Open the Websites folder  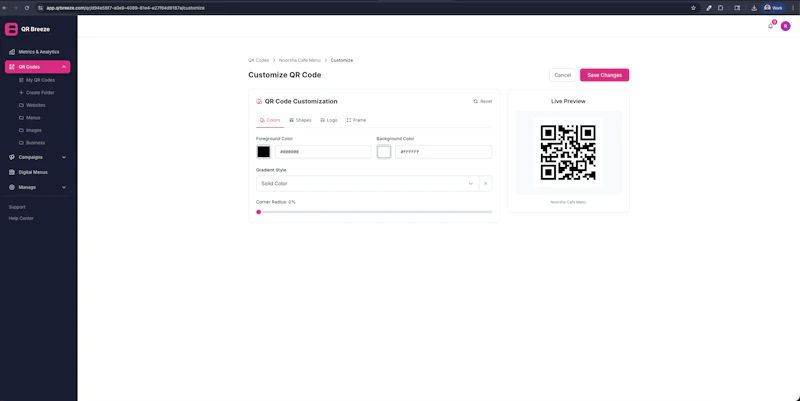click(36, 105)
